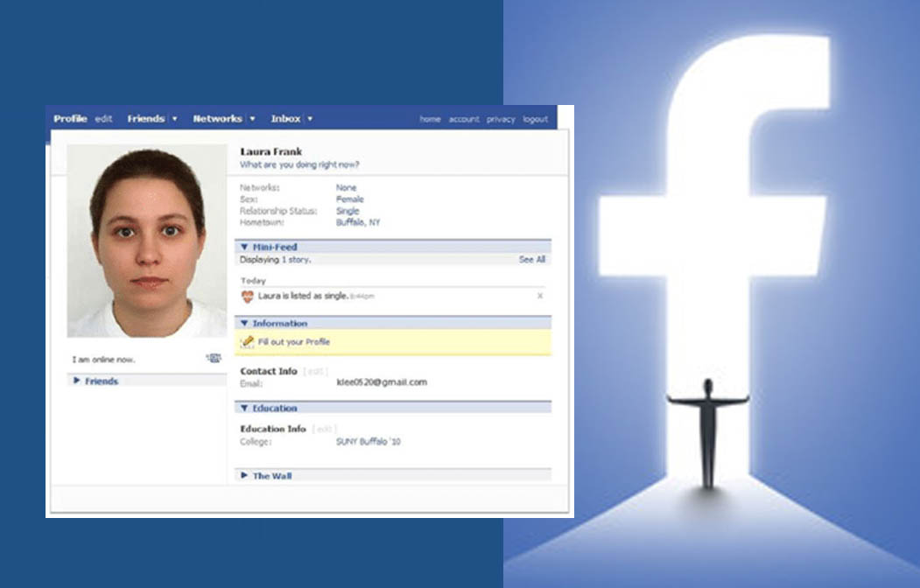Open the Friends menu in the top bar
This screenshot has height=588, width=920.
point(145,118)
